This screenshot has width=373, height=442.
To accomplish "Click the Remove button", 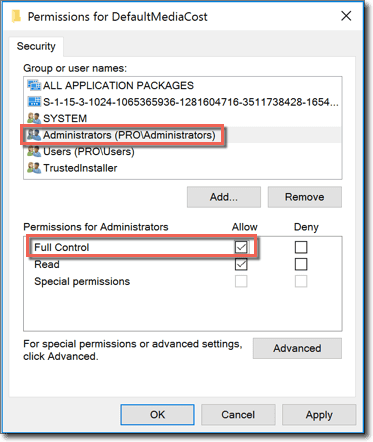I will 305,197.
